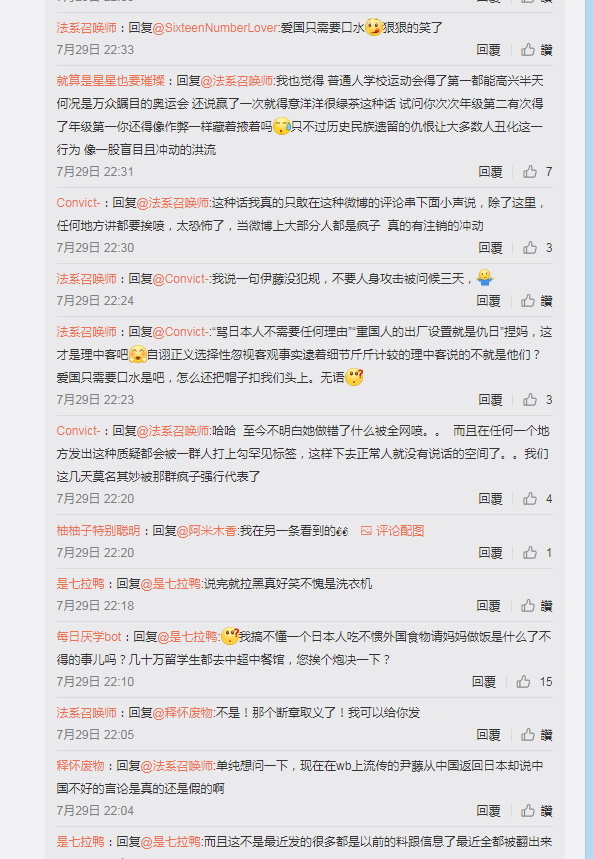The height and width of the screenshot is (859, 593).
Task: Open 就算是星星也要璀璨 user profile
Action: coord(111,81)
